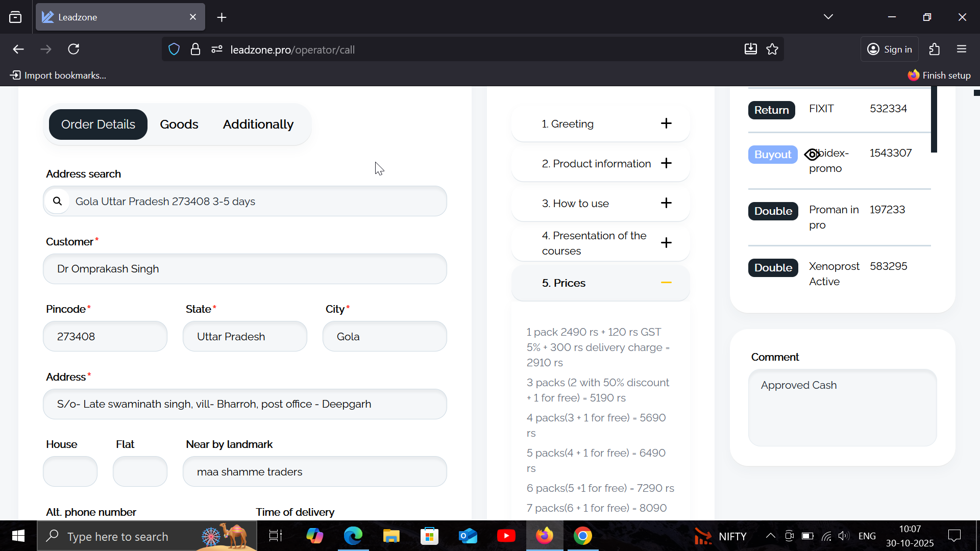Image resolution: width=980 pixels, height=551 pixels.
Task: Open Firefox hamburger application menu
Action: pos(962,49)
